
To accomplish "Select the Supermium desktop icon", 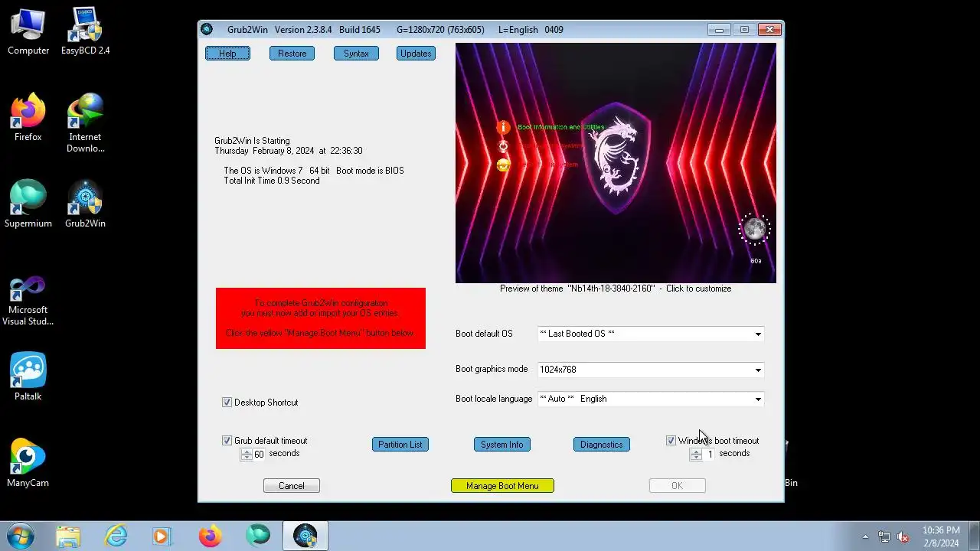I will click(28, 204).
